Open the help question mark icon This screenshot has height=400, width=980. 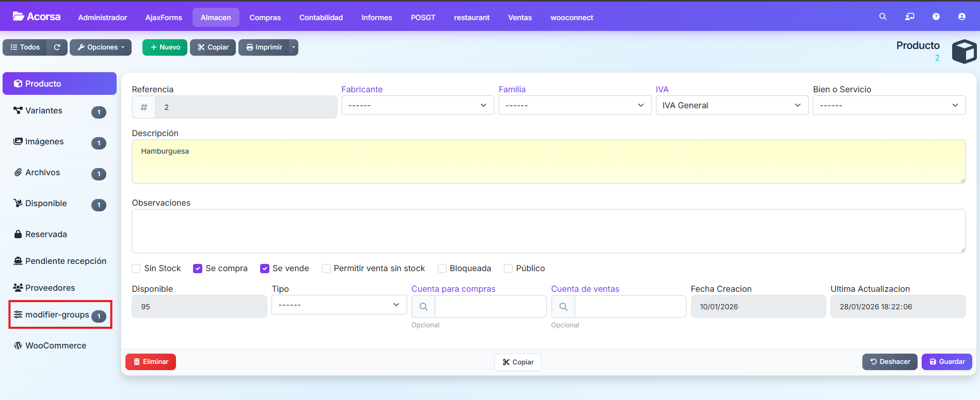[936, 17]
